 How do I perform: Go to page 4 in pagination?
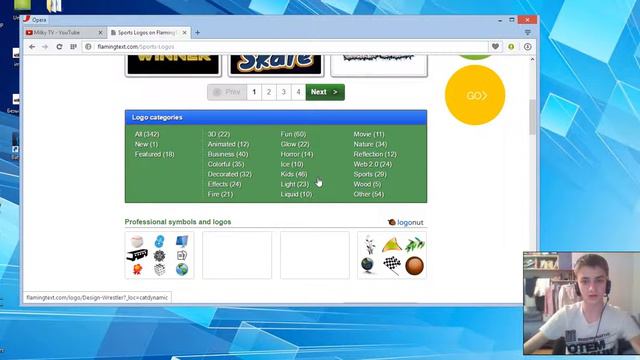[x=298, y=92]
